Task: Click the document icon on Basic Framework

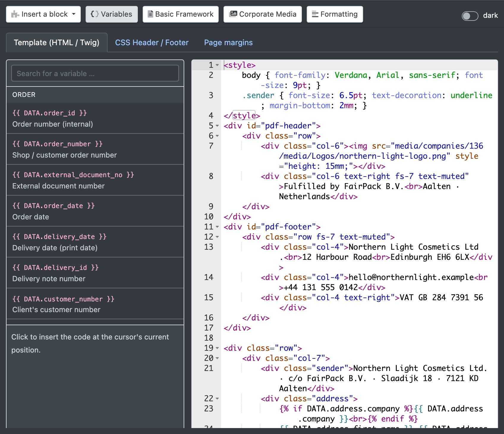Action: pyautogui.click(x=150, y=14)
